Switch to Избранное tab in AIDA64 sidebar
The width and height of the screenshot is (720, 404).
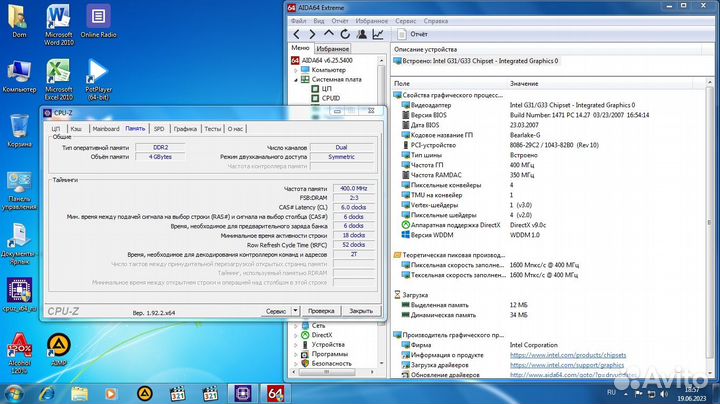point(332,48)
